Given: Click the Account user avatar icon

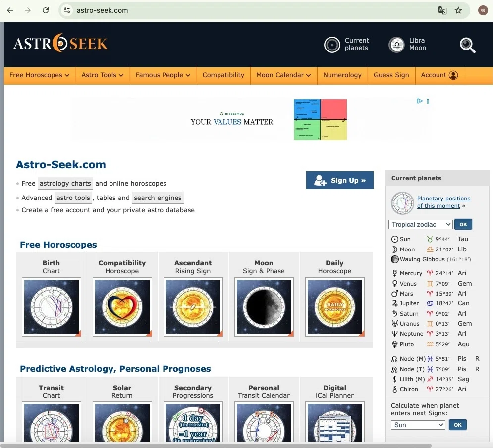Looking at the screenshot, I should click(x=453, y=75).
